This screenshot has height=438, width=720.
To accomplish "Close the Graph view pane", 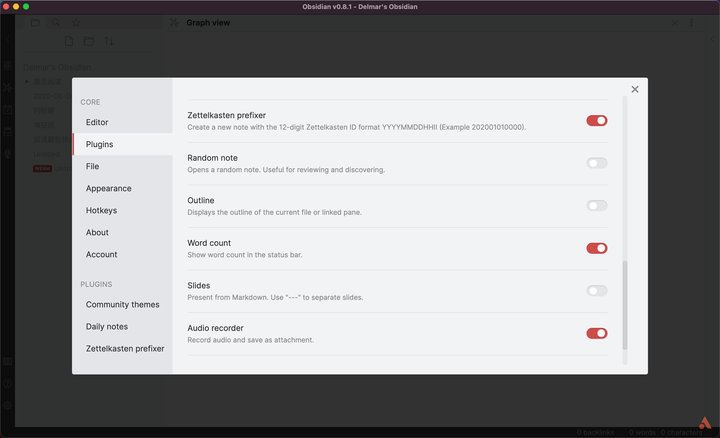I will click(675, 22).
